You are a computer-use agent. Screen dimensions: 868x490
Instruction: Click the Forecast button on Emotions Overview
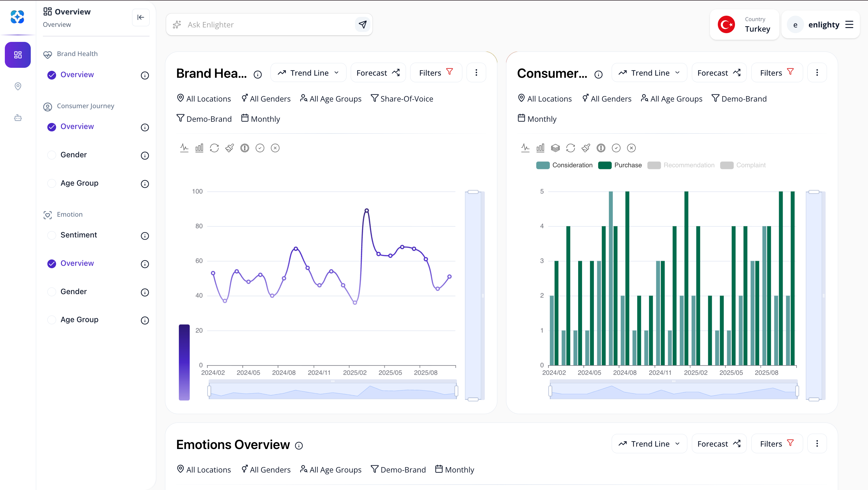pyautogui.click(x=719, y=444)
